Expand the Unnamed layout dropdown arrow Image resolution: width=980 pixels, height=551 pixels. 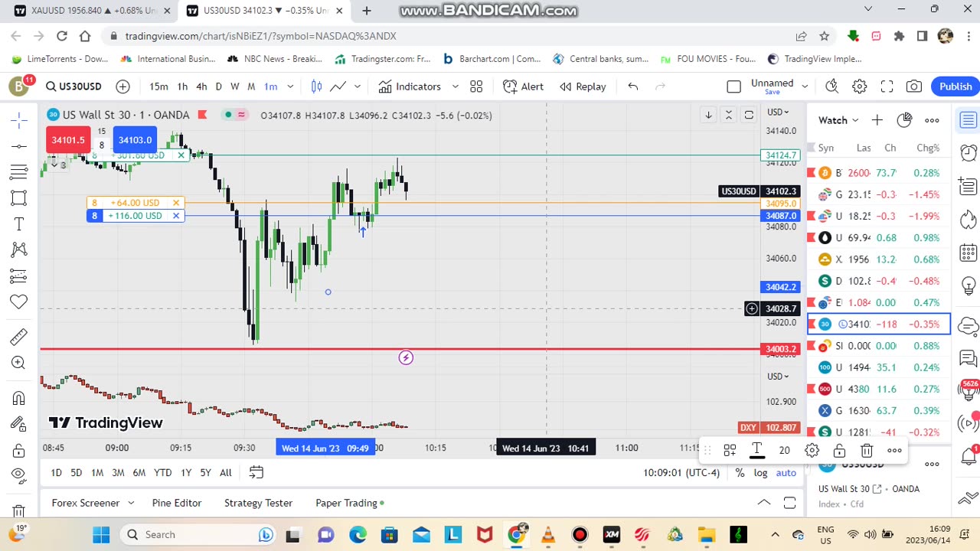[805, 86]
